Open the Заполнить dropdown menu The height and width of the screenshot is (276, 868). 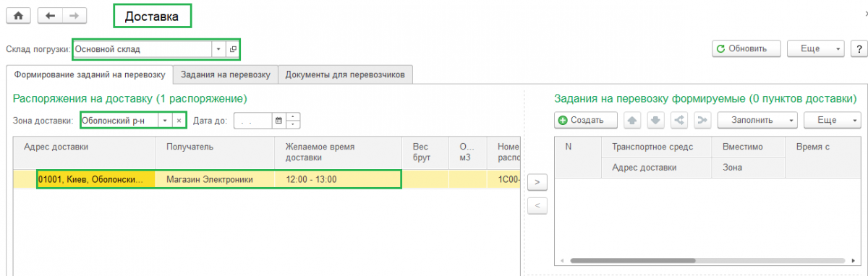pos(758,120)
